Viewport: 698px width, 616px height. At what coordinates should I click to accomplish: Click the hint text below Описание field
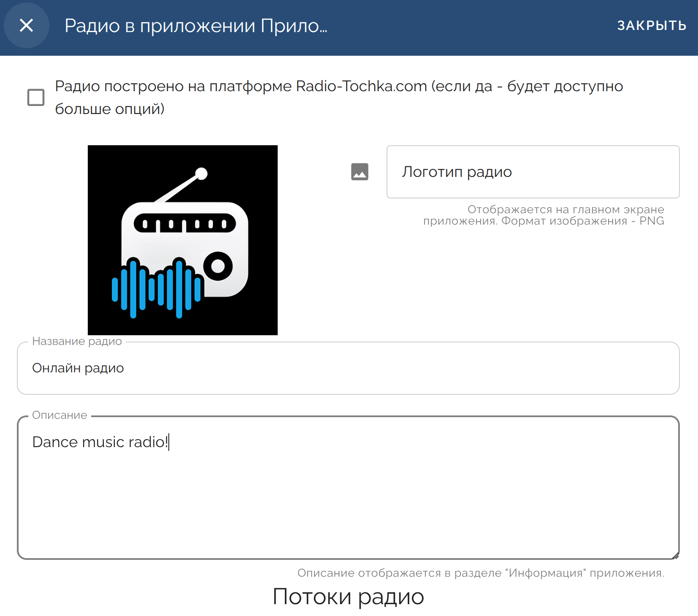click(x=480, y=573)
